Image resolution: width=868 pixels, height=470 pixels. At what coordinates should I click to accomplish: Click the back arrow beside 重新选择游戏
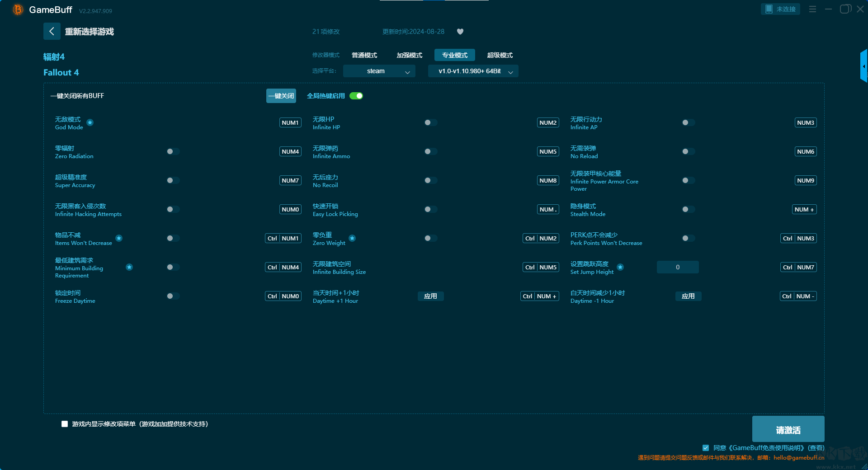point(52,31)
